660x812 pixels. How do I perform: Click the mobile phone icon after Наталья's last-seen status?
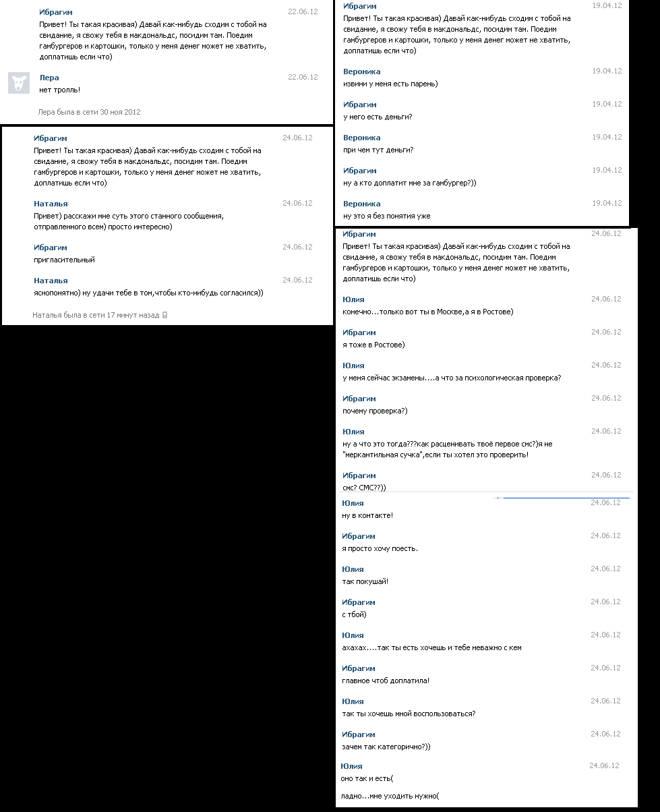(x=165, y=315)
